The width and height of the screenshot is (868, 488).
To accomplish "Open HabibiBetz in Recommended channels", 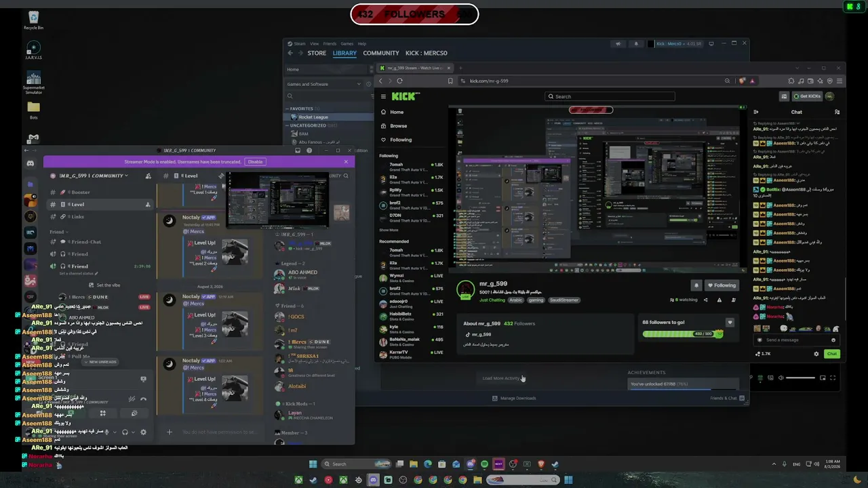I will coord(412,316).
